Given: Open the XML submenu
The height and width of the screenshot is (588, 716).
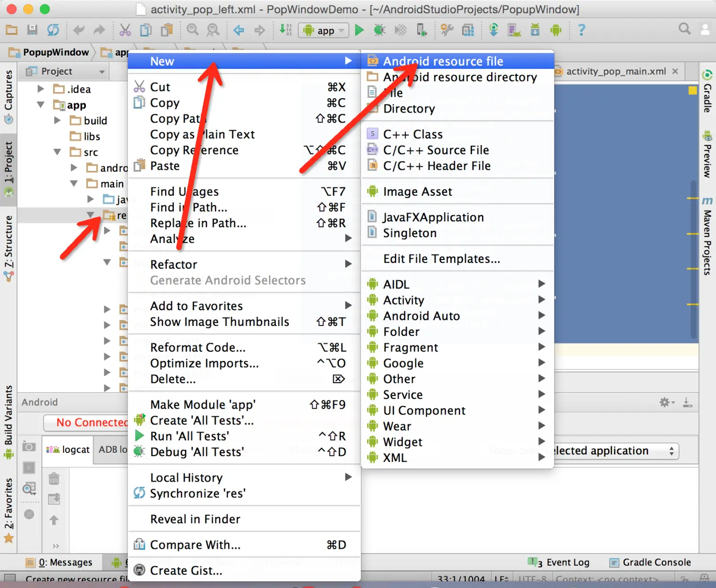Looking at the screenshot, I should point(457,457).
